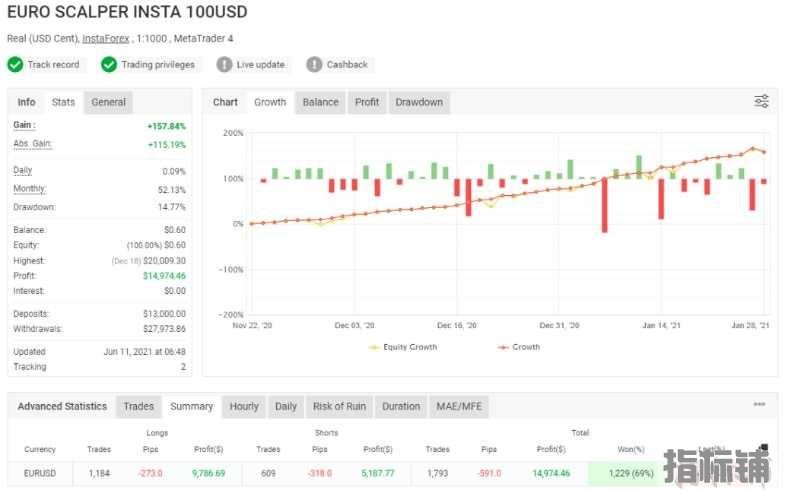This screenshot has width=786, height=491.
Task: Click the last growth point on chart line
Action: (764, 152)
